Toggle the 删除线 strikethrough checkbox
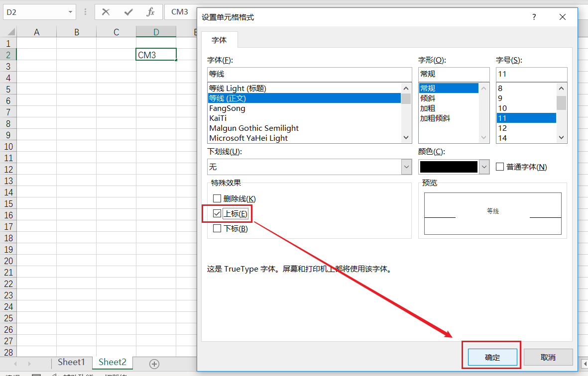Image resolution: width=588 pixels, height=376 pixels. pyautogui.click(x=217, y=198)
